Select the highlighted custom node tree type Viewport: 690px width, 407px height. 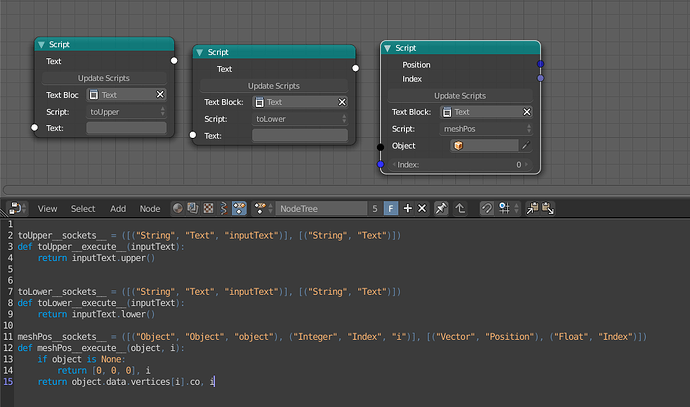tap(239, 208)
